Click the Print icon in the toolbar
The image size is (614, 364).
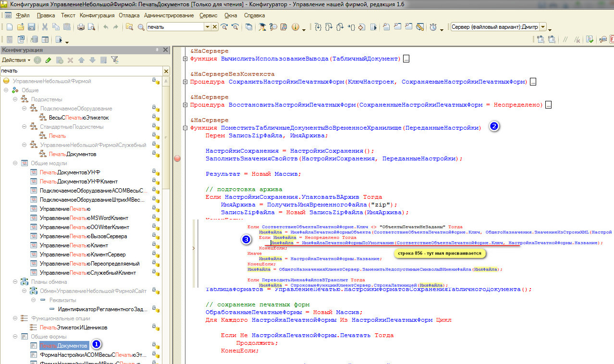point(81,27)
